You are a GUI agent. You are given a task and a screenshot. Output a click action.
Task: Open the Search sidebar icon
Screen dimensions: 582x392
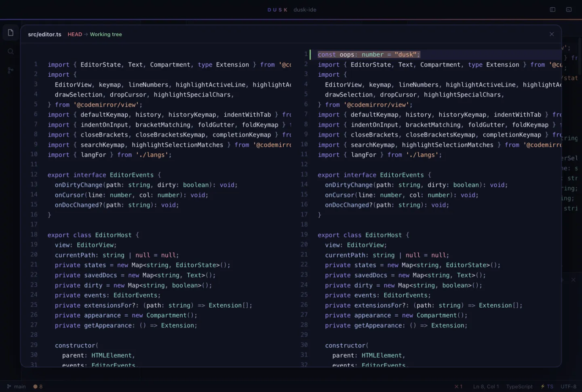click(11, 51)
